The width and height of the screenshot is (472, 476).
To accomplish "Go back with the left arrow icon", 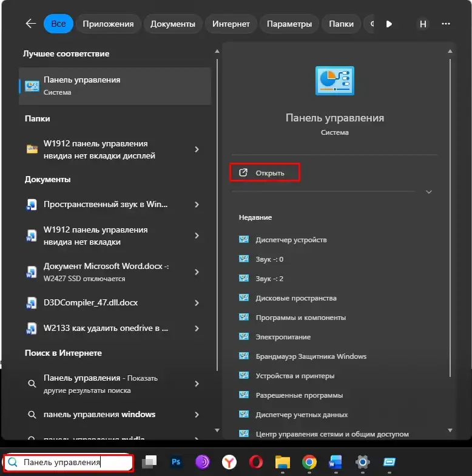I will click(30, 24).
